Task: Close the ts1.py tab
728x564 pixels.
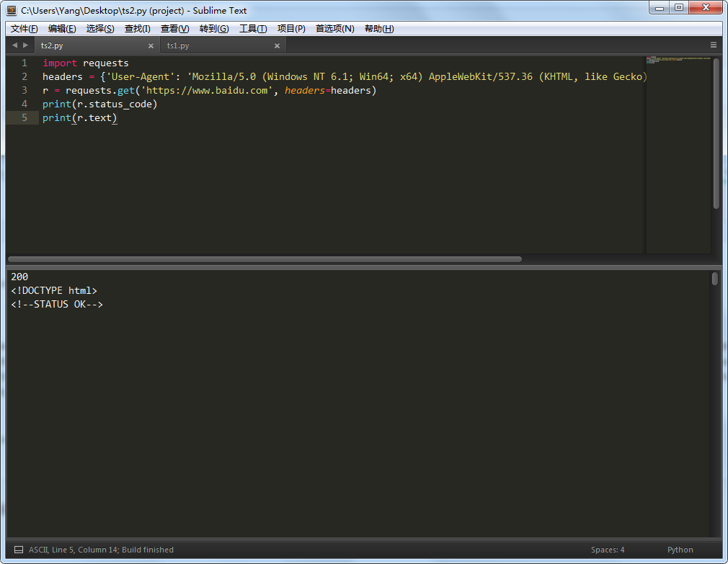Action: 277,46
